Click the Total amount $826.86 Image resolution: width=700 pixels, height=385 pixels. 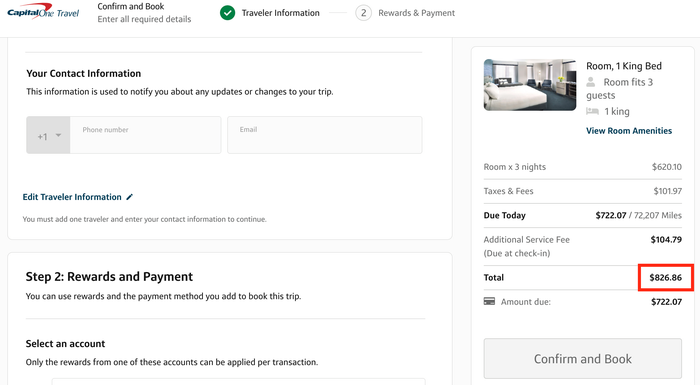tap(666, 277)
